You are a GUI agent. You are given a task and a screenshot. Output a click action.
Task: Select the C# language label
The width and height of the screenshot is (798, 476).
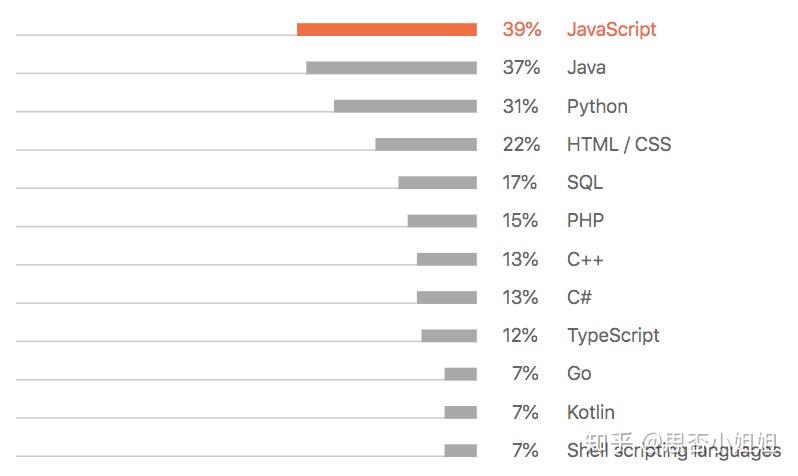pyautogui.click(x=580, y=297)
